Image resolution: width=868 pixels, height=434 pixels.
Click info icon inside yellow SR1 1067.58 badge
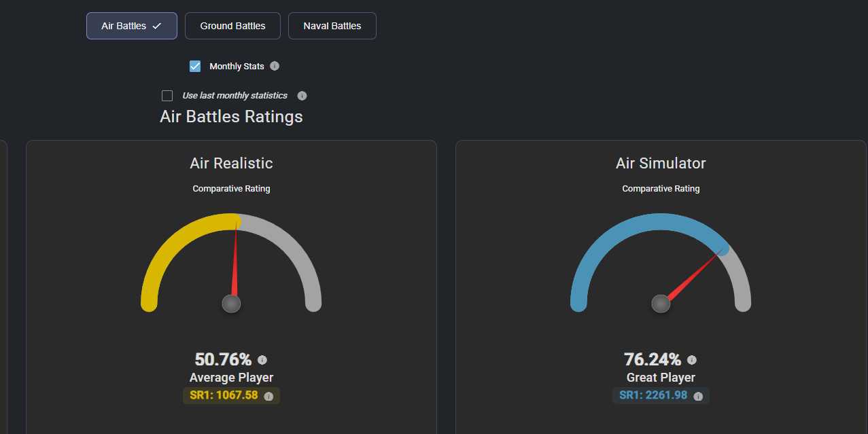coord(268,396)
